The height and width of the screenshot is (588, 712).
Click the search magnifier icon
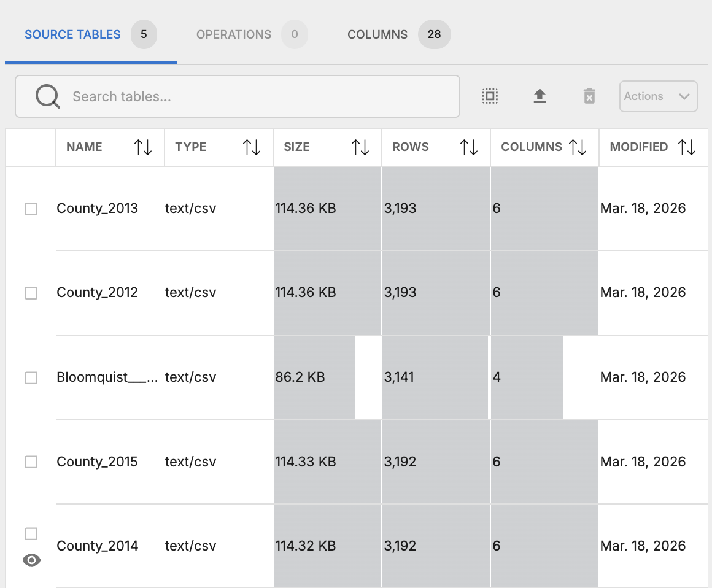click(48, 96)
